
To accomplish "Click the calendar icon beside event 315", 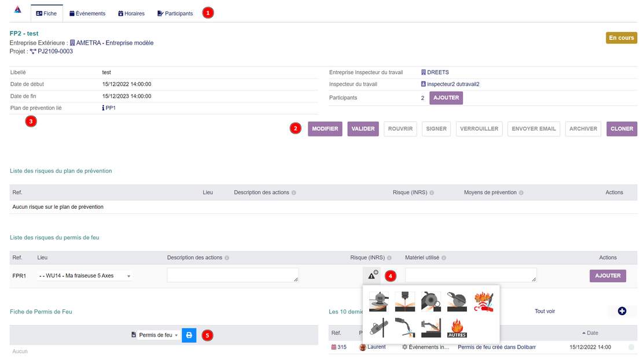I will 333,347.
